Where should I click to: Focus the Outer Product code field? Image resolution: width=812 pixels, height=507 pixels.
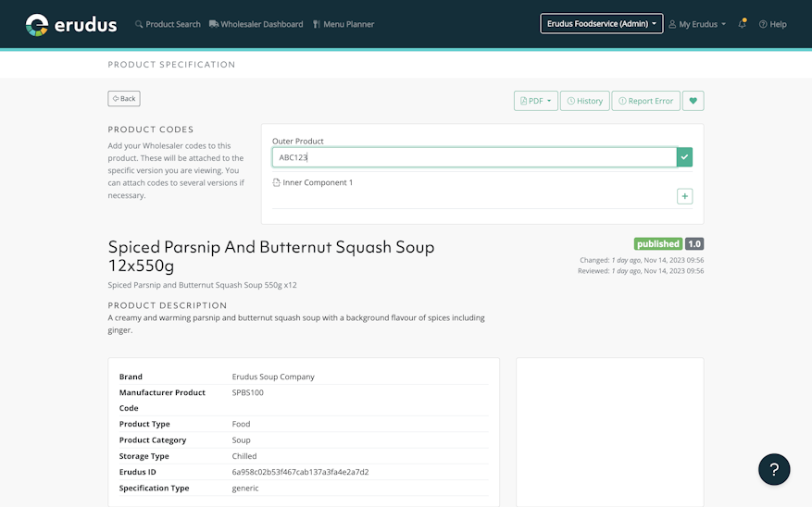click(x=474, y=157)
